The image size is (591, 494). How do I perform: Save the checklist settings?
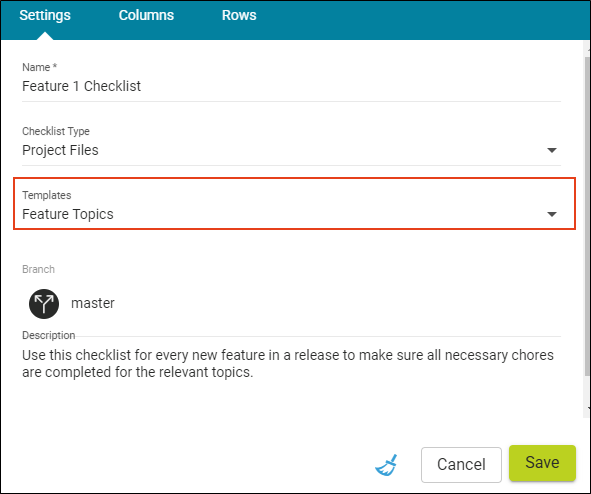[542, 463]
